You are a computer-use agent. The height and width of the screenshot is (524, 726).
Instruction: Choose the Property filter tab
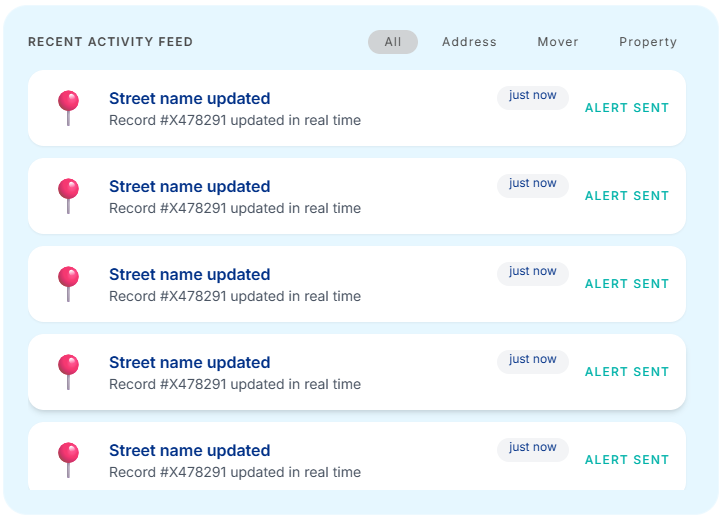coord(648,42)
